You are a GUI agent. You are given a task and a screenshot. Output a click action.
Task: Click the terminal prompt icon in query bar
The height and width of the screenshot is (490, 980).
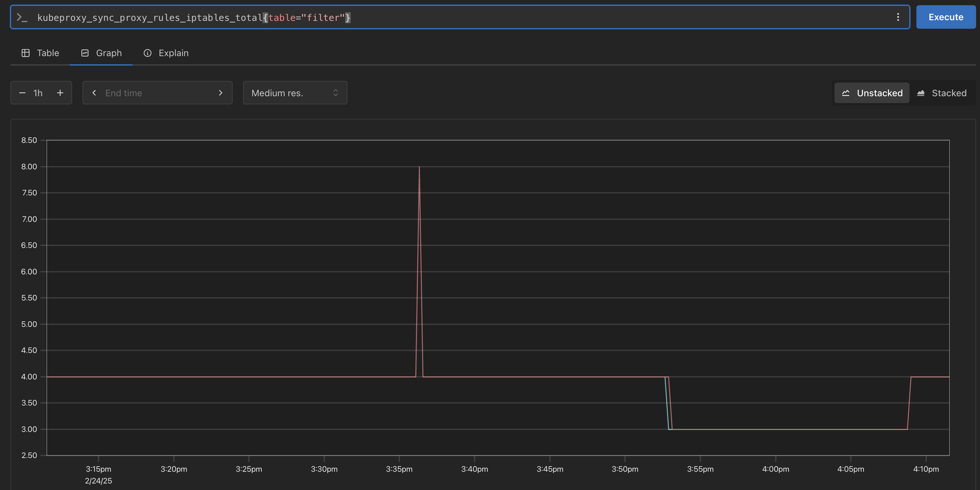pos(22,18)
